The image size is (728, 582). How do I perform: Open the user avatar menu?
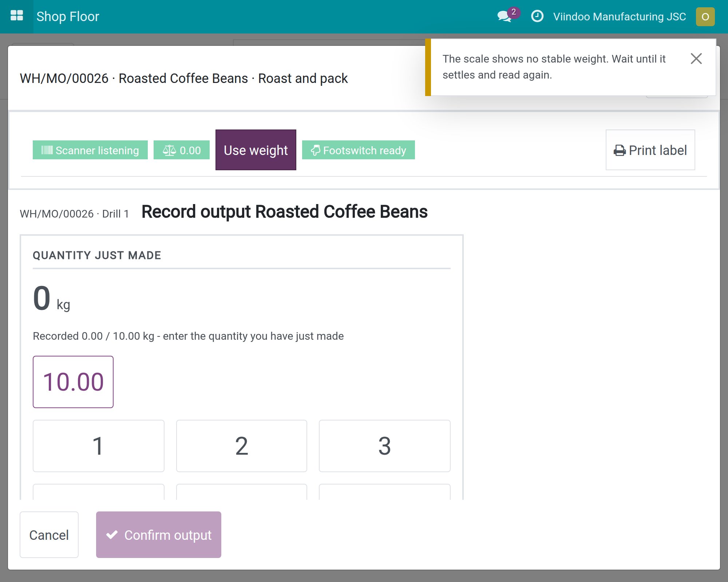pyautogui.click(x=705, y=17)
